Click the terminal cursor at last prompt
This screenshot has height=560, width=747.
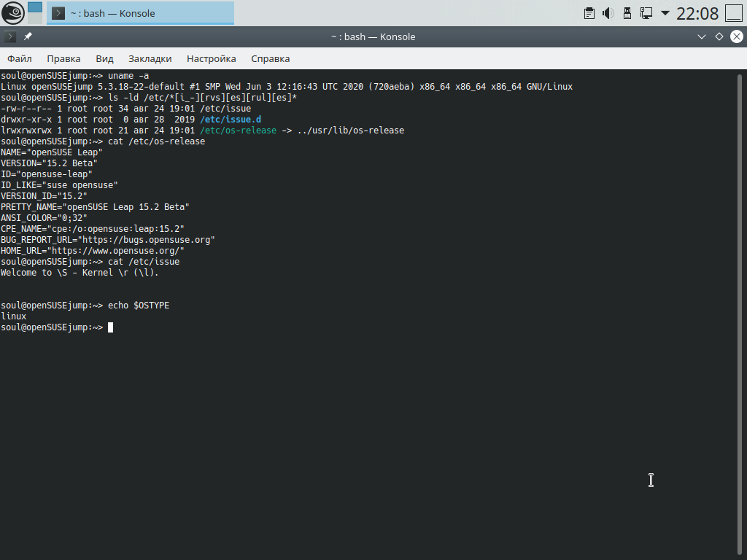click(x=111, y=327)
